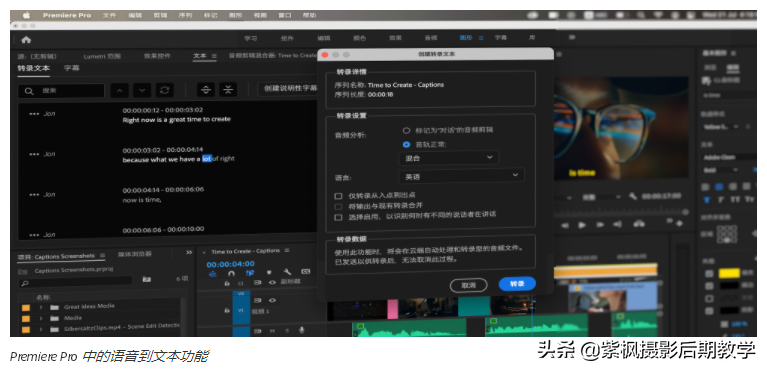Click the transcript 搜索 search field
767x371 pixels.
61,91
